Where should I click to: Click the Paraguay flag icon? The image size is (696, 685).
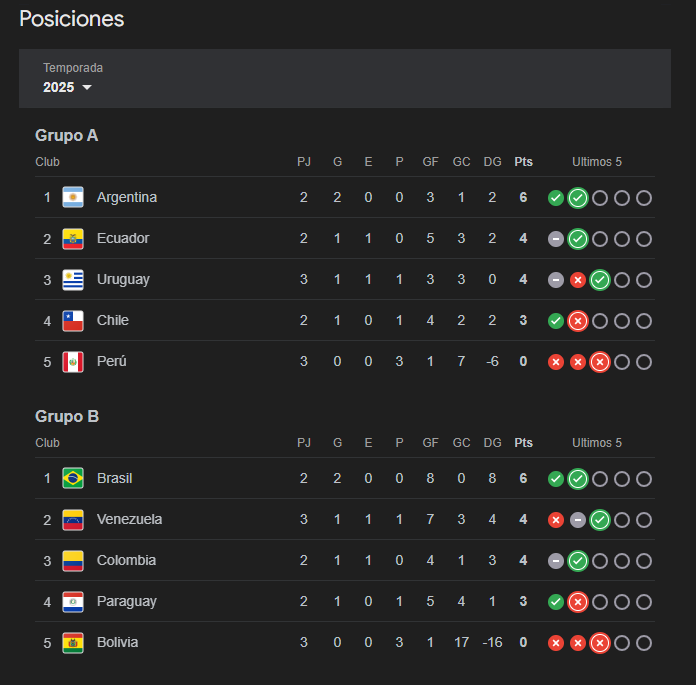coord(73,602)
